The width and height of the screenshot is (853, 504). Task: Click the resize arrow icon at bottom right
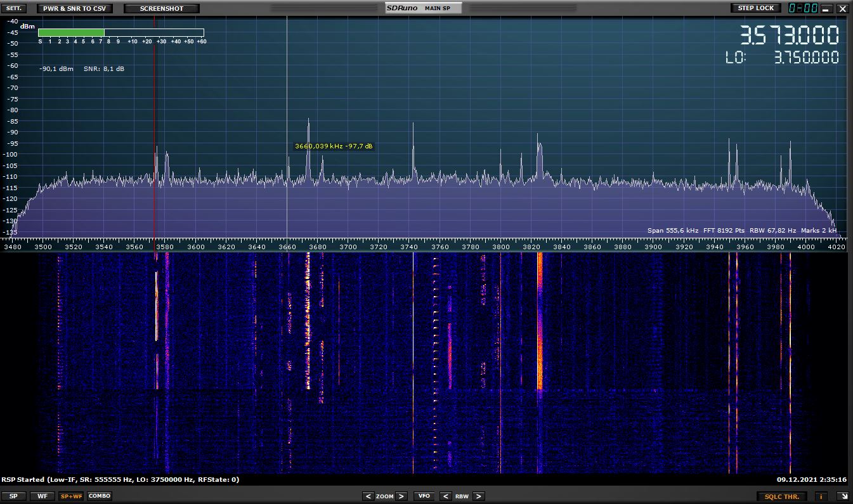tap(843, 496)
